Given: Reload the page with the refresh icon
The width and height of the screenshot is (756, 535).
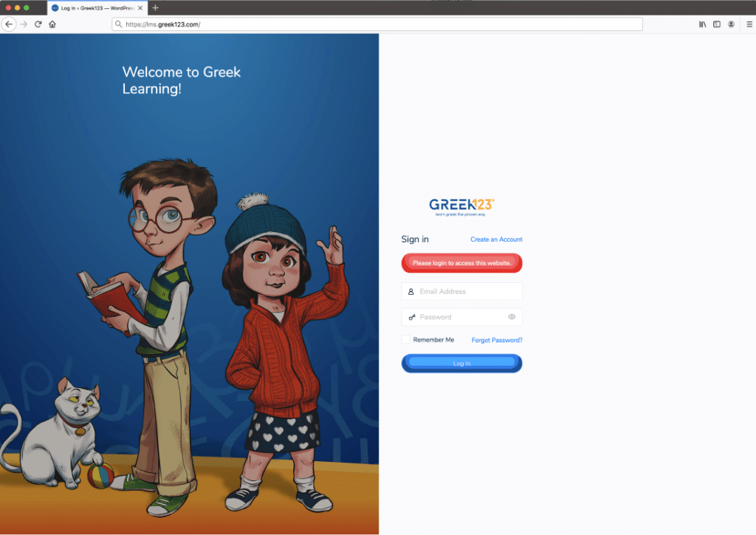Looking at the screenshot, I should (38, 24).
